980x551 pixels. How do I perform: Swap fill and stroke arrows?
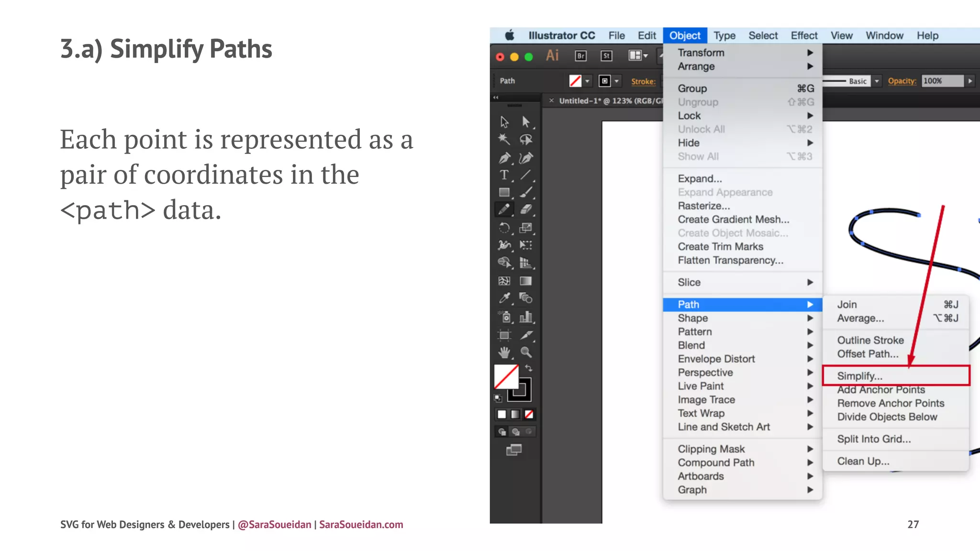click(529, 368)
